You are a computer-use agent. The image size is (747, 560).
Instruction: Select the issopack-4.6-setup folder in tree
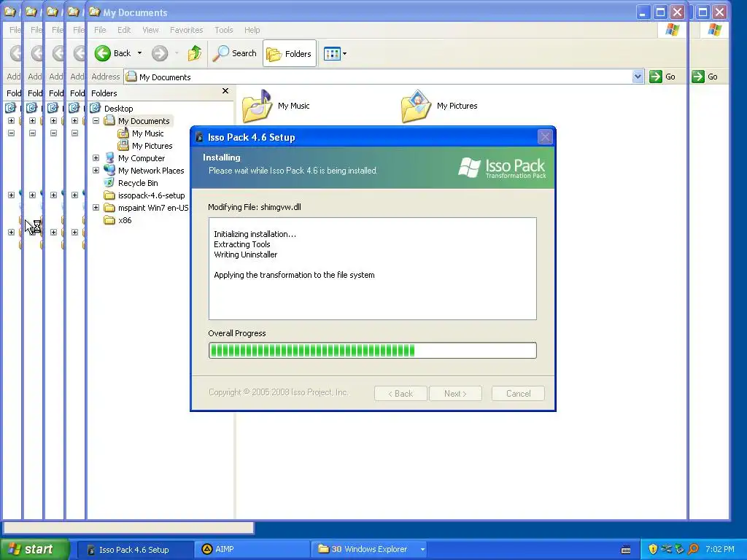click(152, 195)
